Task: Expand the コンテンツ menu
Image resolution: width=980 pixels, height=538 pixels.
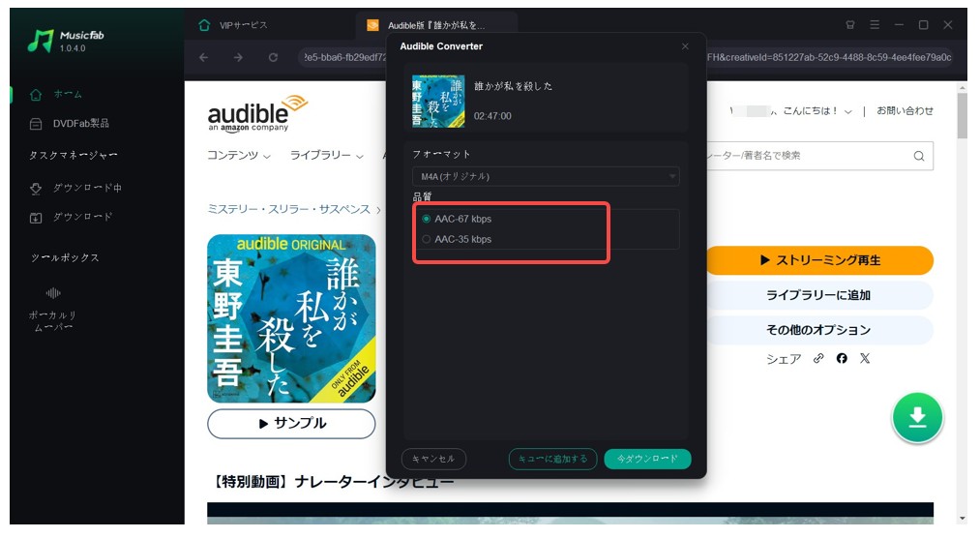Action: (x=239, y=156)
